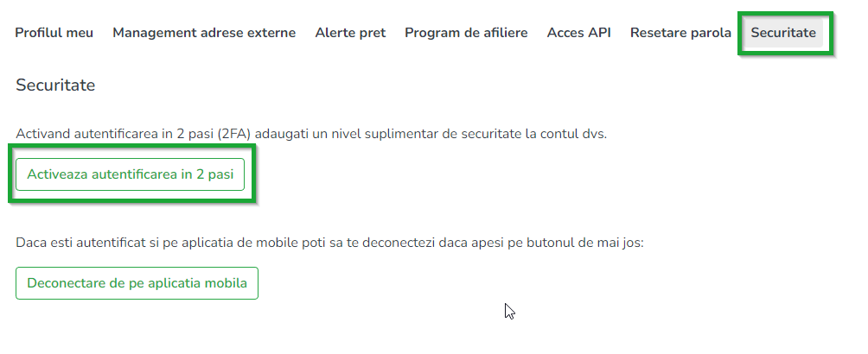Return to my profile tab

pyautogui.click(x=54, y=33)
